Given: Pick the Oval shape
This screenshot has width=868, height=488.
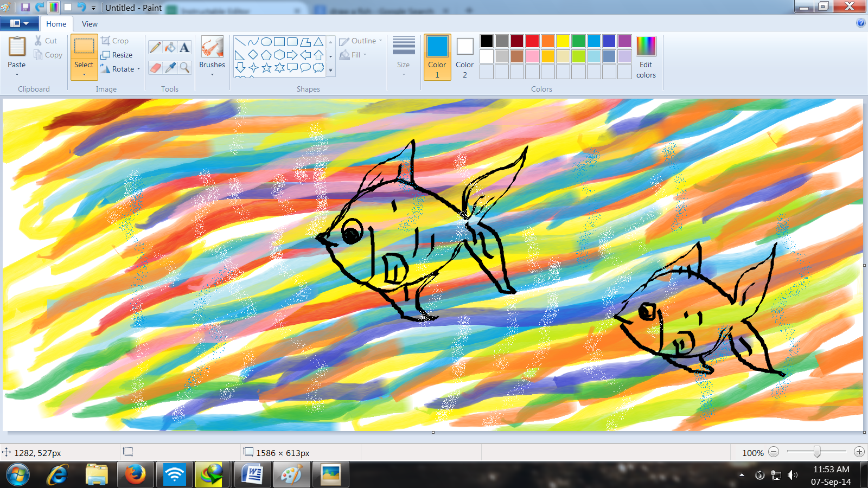Looking at the screenshot, I should [x=266, y=42].
